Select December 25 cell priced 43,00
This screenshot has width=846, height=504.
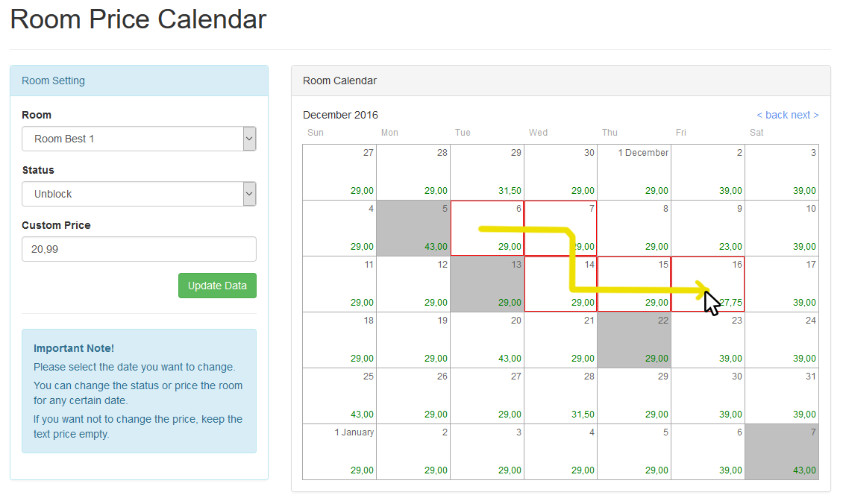pos(339,396)
